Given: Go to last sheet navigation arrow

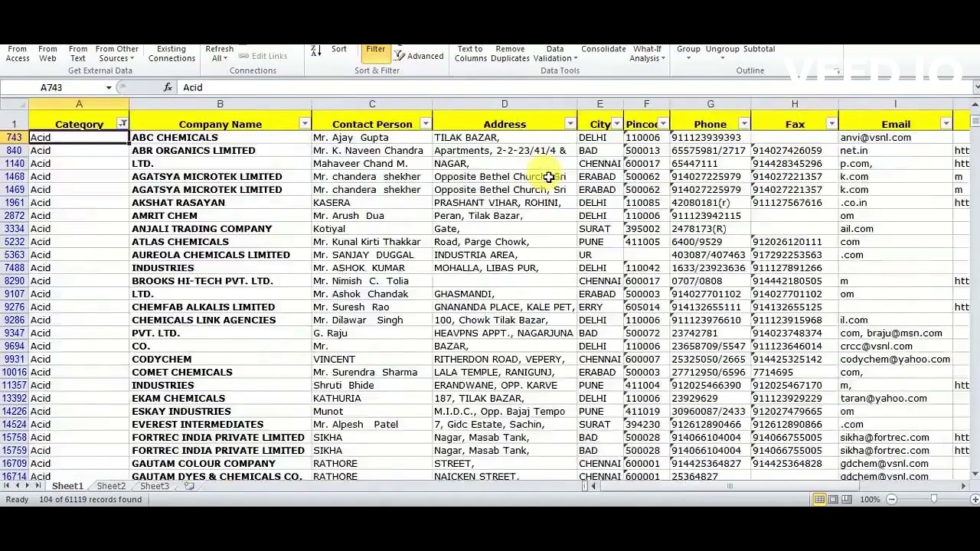Looking at the screenshot, I should tap(38, 486).
